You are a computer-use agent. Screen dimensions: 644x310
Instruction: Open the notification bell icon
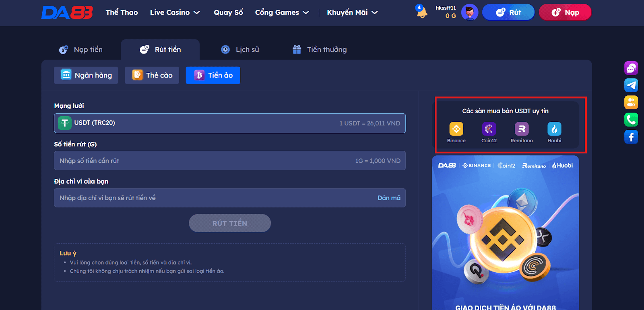pyautogui.click(x=421, y=12)
